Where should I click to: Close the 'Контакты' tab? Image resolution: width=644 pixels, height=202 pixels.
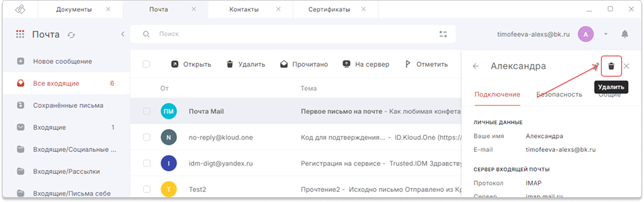[278, 10]
